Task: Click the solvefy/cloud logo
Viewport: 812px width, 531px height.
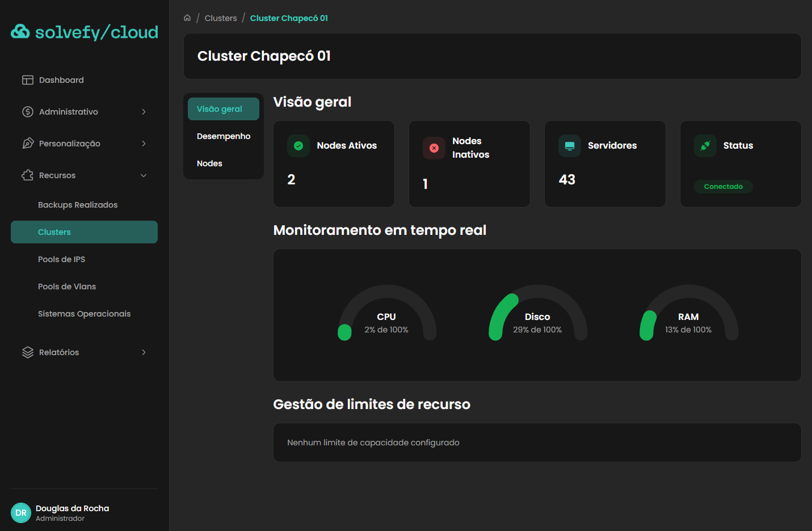Action: (85, 32)
